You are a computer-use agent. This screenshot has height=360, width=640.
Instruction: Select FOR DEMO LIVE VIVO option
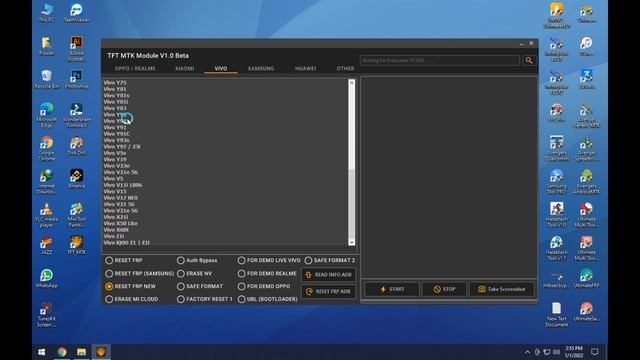click(269, 260)
